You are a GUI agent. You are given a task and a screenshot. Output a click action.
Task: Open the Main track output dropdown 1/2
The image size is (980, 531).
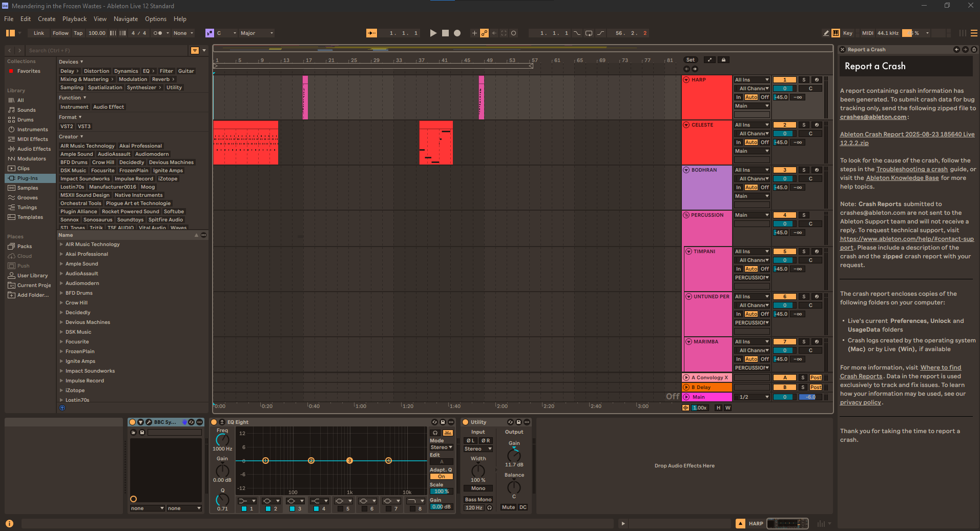tap(752, 397)
